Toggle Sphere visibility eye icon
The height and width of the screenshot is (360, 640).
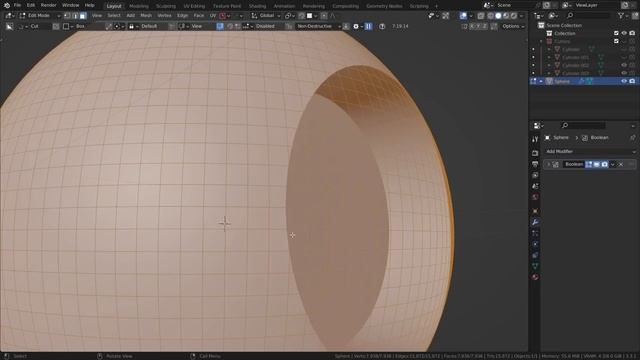click(x=624, y=81)
